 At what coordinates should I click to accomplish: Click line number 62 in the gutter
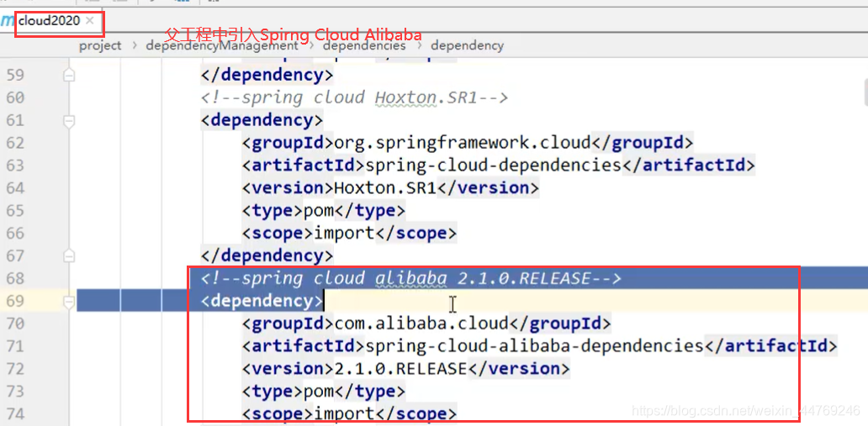14,143
